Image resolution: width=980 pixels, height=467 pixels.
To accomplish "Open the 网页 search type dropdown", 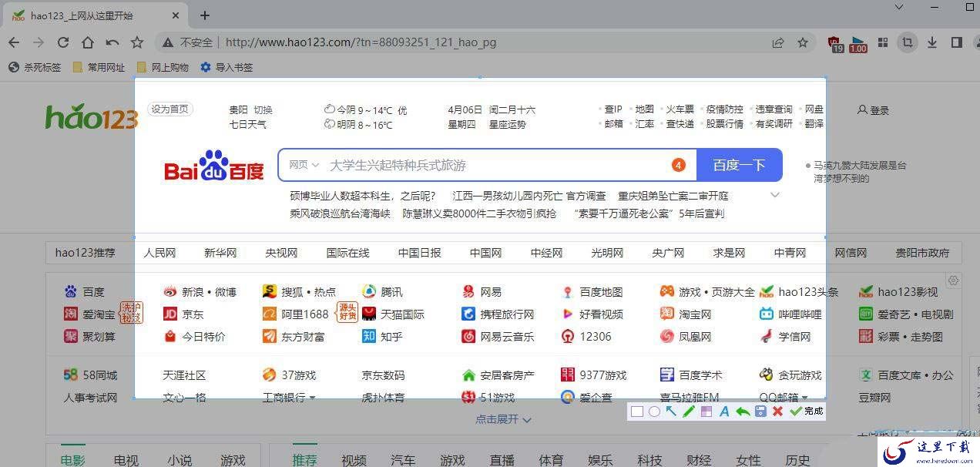I will (304, 165).
